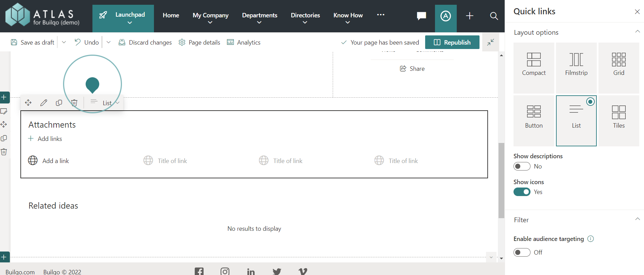Click the Republish button
The height and width of the screenshot is (275, 644).
point(452,42)
